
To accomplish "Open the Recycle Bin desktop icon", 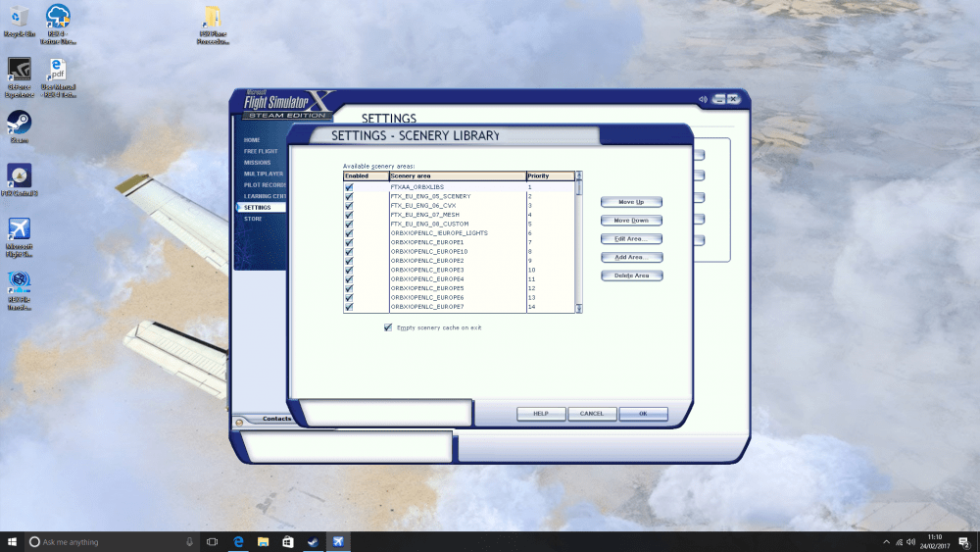I will point(19,22).
